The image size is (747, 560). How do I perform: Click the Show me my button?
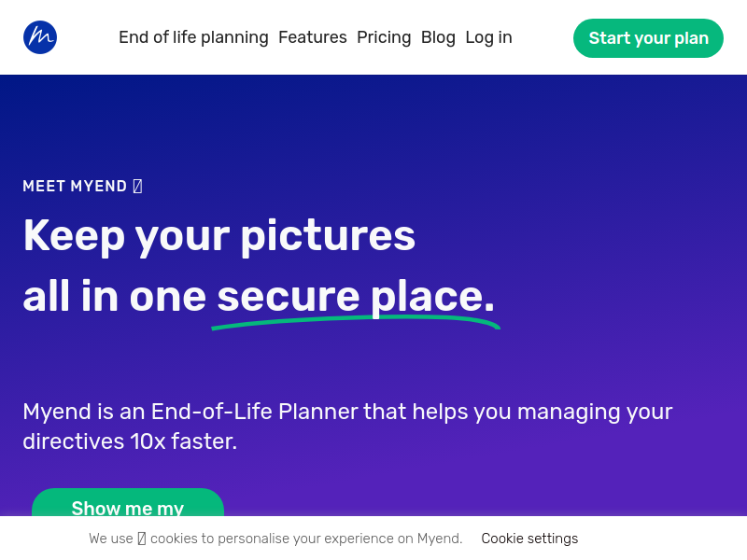pyautogui.click(x=128, y=502)
